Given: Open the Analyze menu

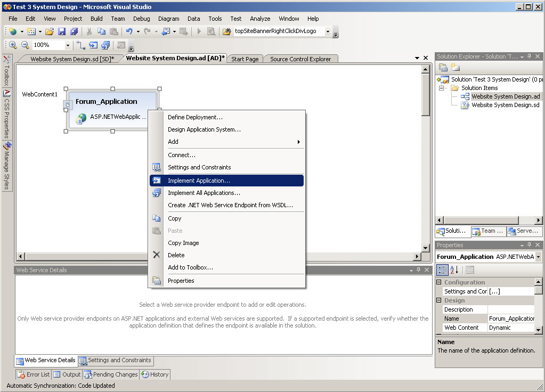Looking at the screenshot, I should [260, 19].
